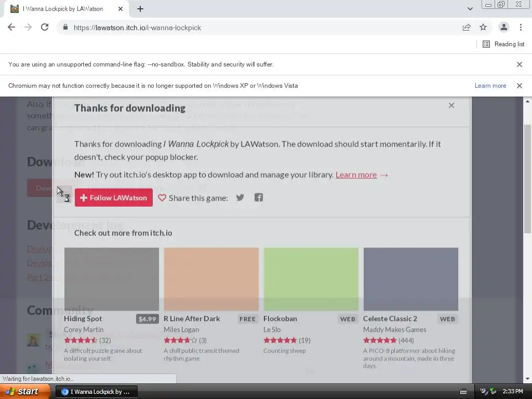Viewport: 532px width, 399px height.
Task: Click the heart icon beside Share
Action: pos(162,197)
